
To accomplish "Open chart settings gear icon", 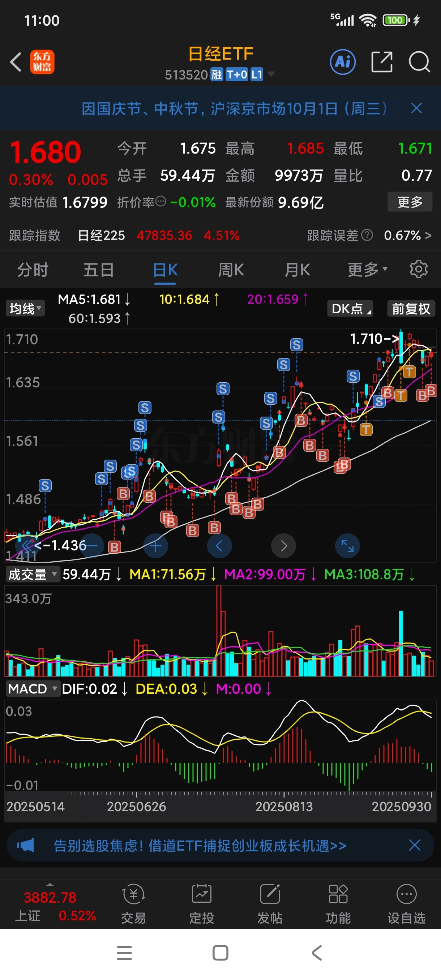I will click(x=419, y=269).
